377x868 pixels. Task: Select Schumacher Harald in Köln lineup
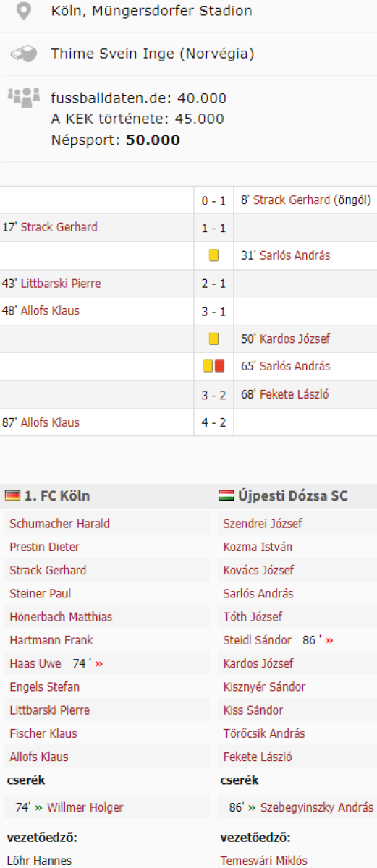point(60,524)
